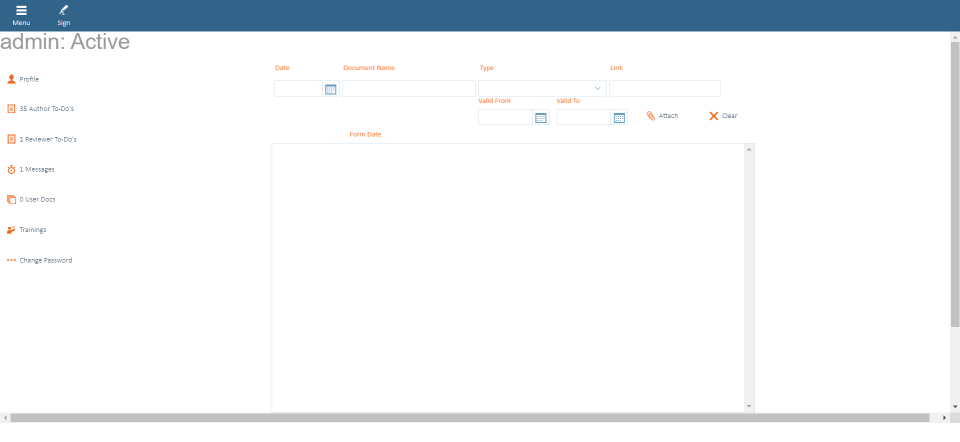Click the Sign pen icon
The image size is (960, 442).
(x=64, y=10)
